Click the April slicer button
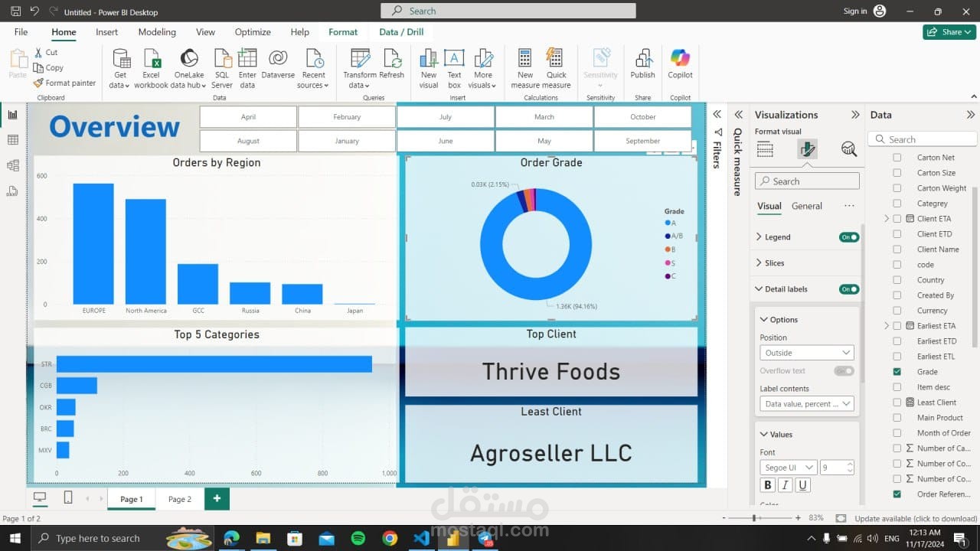Image resolution: width=980 pixels, height=551 pixels. point(248,117)
